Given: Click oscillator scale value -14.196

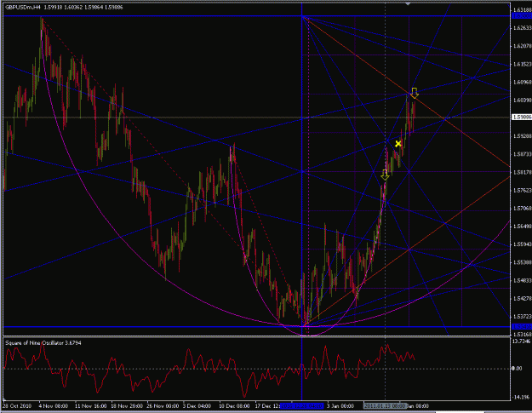Looking at the screenshot, I should (x=520, y=397).
